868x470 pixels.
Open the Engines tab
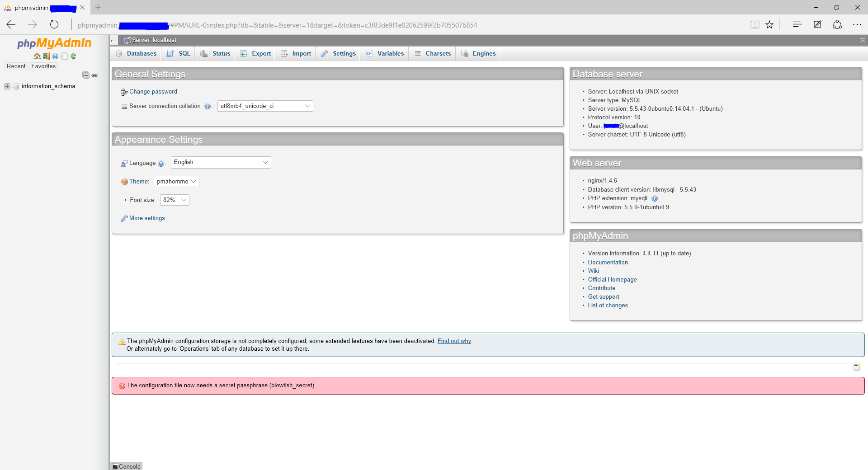point(478,54)
